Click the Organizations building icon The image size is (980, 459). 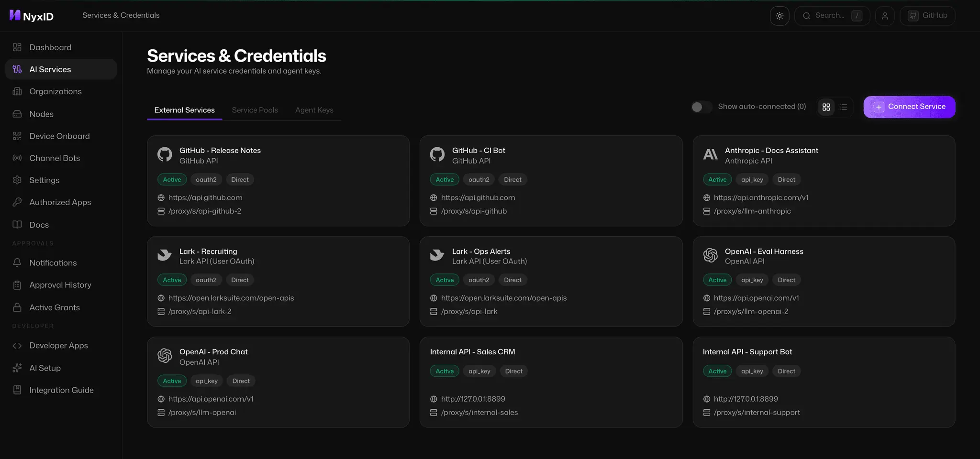click(17, 91)
